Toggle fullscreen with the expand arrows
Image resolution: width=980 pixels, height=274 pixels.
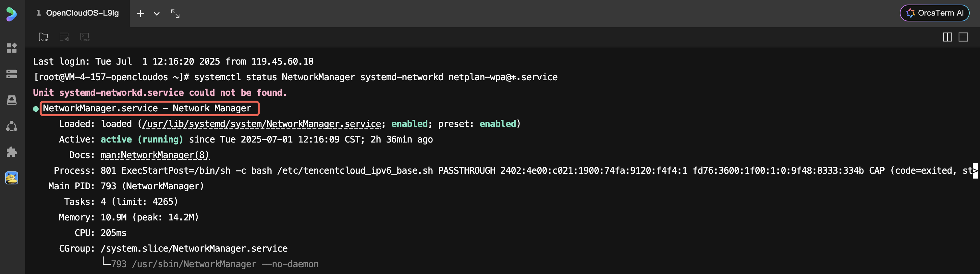click(x=175, y=14)
